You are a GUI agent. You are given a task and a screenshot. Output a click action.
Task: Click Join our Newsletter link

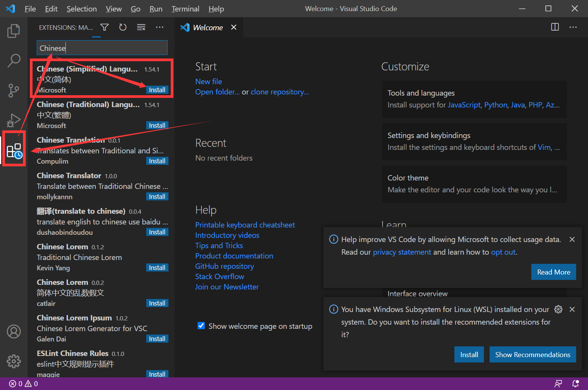tap(227, 287)
